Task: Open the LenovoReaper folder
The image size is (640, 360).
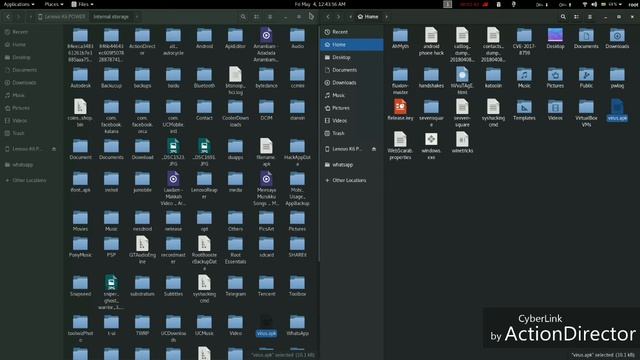Action: coord(204,185)
